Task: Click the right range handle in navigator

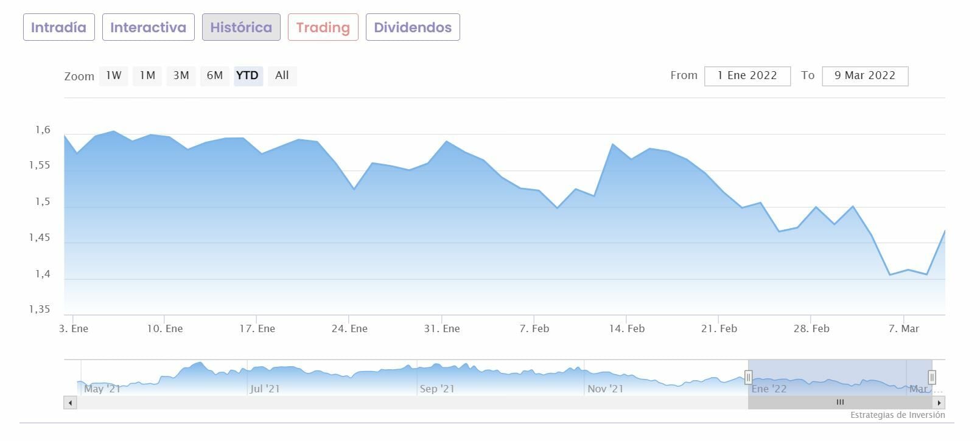Action: (931, 377)
